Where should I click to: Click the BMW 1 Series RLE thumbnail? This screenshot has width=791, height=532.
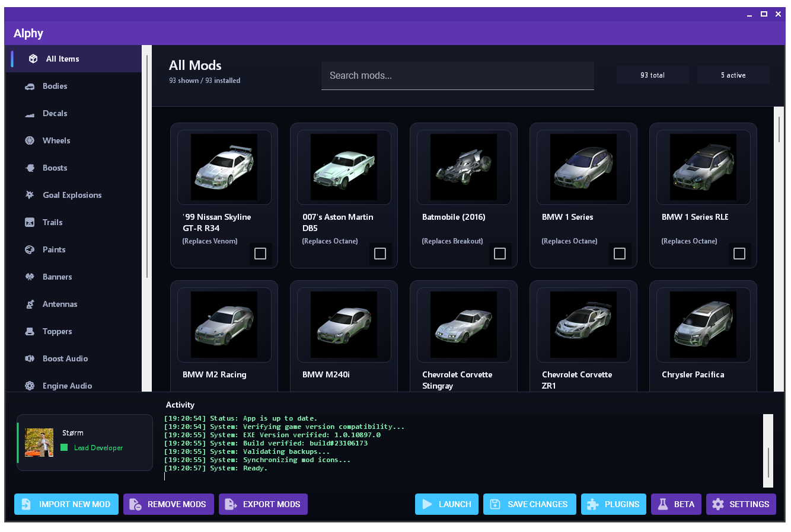point(703,167)
